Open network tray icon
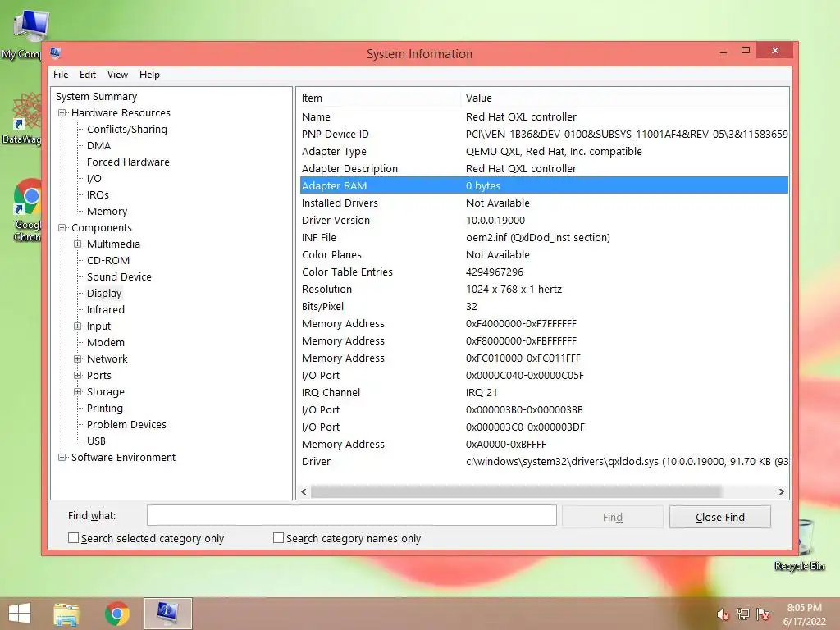Image resolution: width=840 pixels, height=630 pixels. pyautogui.click(x=743, y=614)
